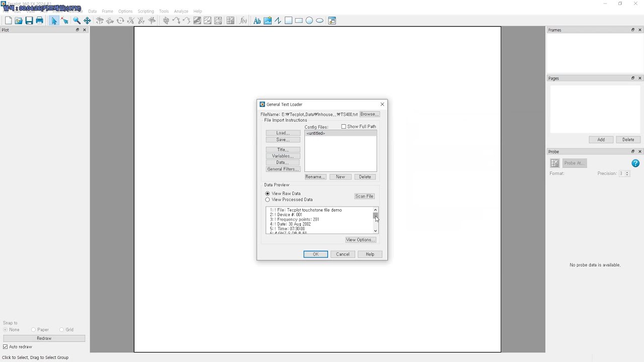Click Add in the Pages panel
The height and width of the screenshot is (362, 644).
click(x=601, y=139)
